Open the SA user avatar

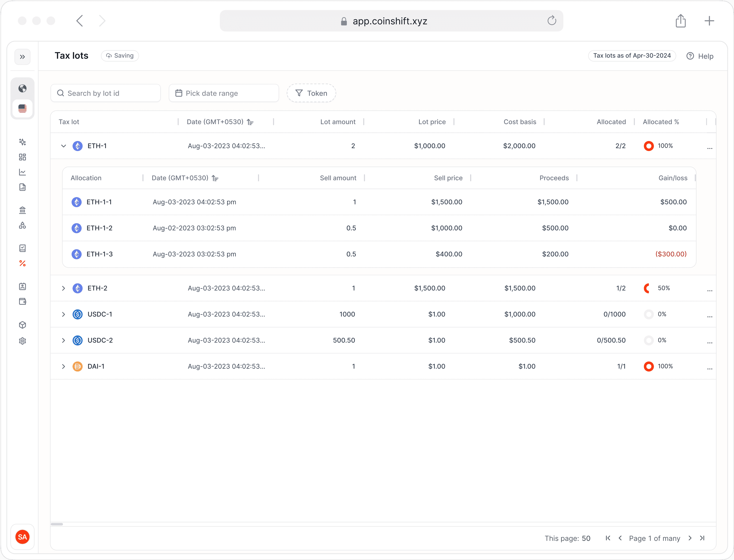point(22,537)
